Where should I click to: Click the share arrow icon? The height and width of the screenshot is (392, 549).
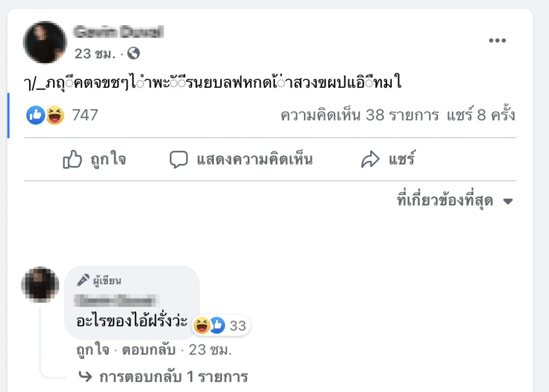tap(370, 160)
